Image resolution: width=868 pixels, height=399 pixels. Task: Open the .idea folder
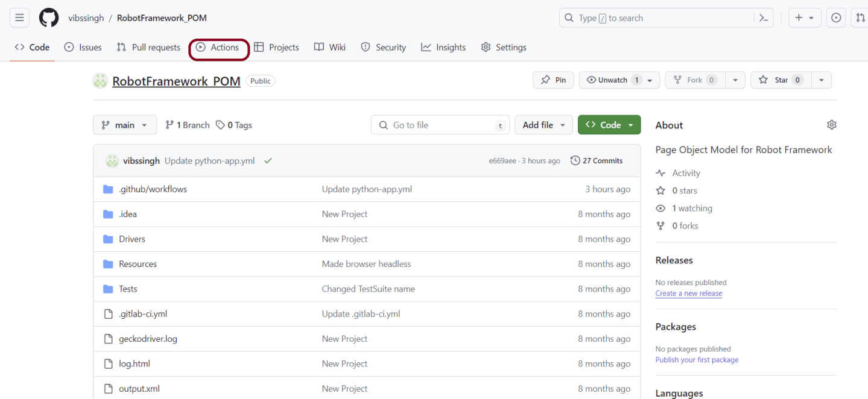pos(128,214)
